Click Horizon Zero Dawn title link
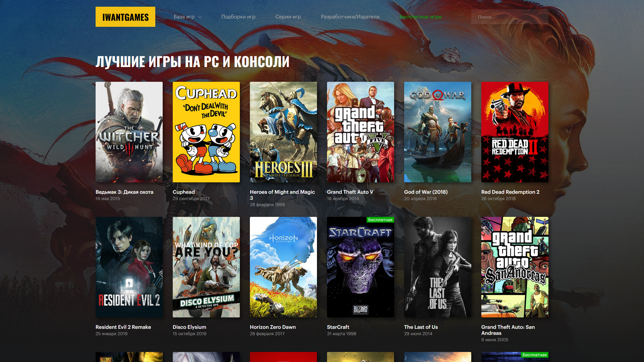 click(273, 327)
